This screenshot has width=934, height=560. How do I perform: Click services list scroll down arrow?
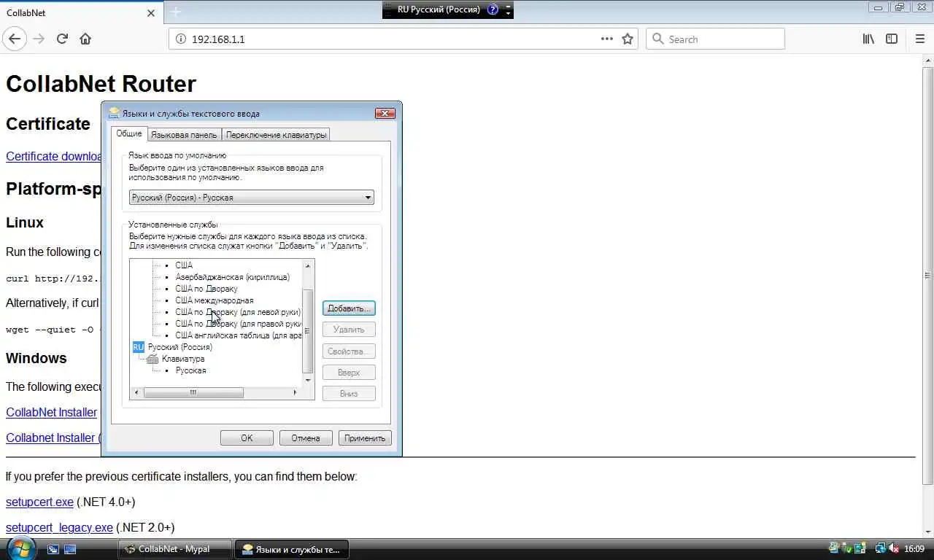point(308,380)
